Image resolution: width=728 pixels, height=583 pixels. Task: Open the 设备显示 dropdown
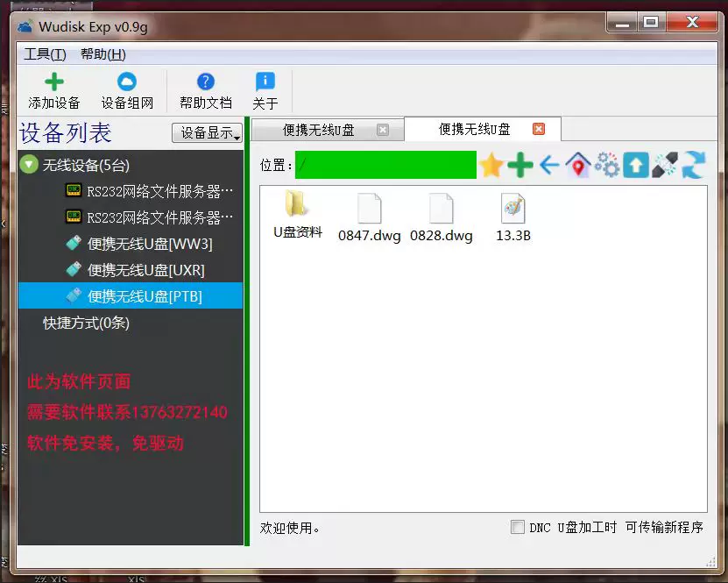[x=207, y=132]
